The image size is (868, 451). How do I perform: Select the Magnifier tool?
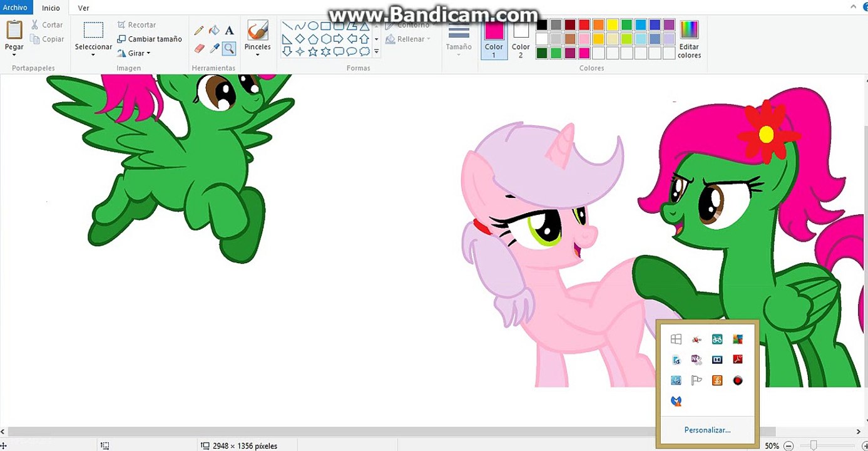coord(229,48)
